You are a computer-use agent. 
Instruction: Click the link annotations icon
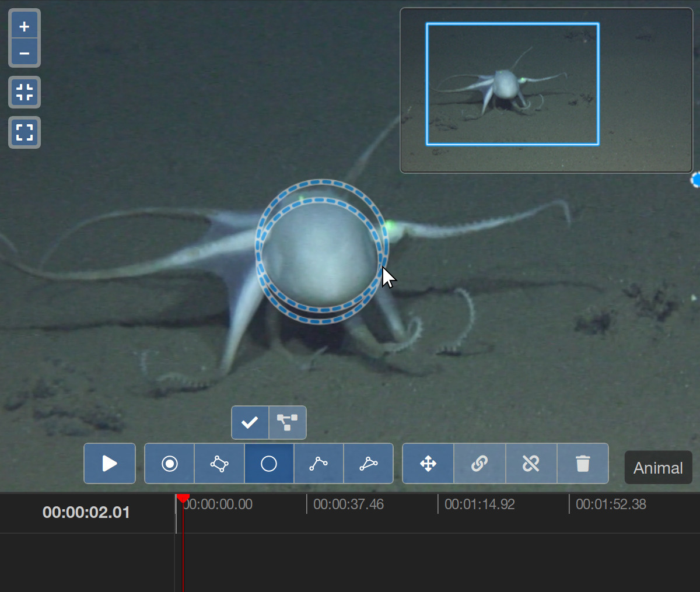(x=480, y=464)
